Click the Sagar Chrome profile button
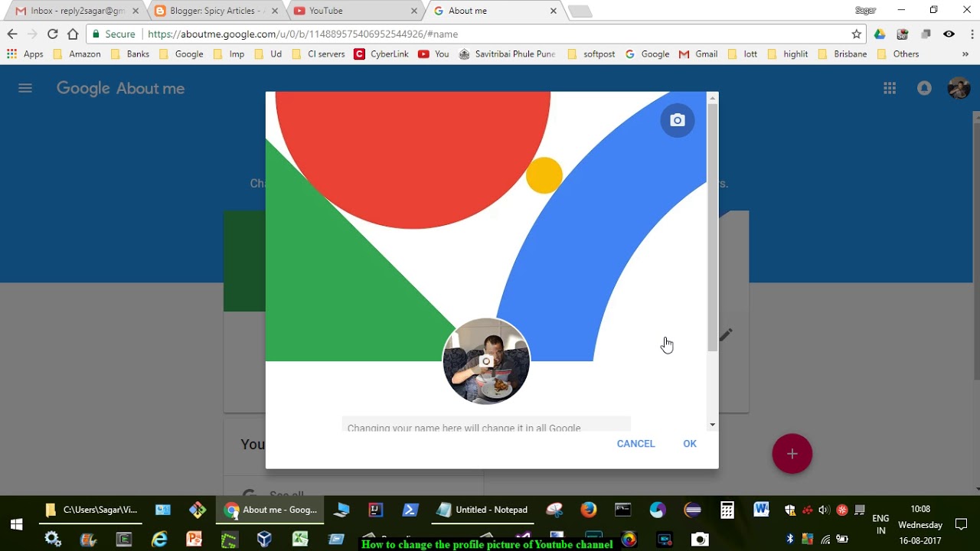980x551 pixels. tap(865, 11)
